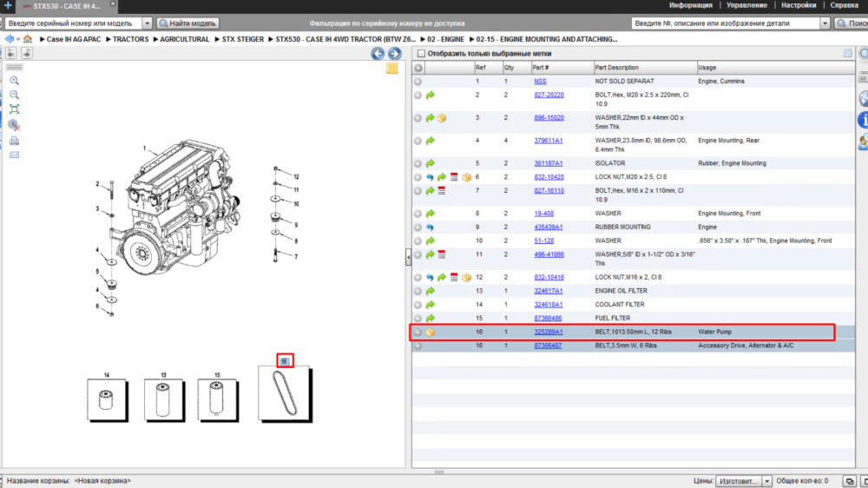868x488 pixels.
Task: Click package box icon for WASHER 896-15020 row
Action: click(x=442, y=118)
